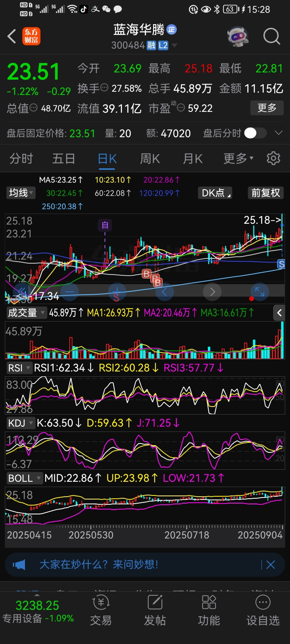This screenshot has height=644, width=290.
Task: Tap current price 23.51
Action: click(33, 72)
